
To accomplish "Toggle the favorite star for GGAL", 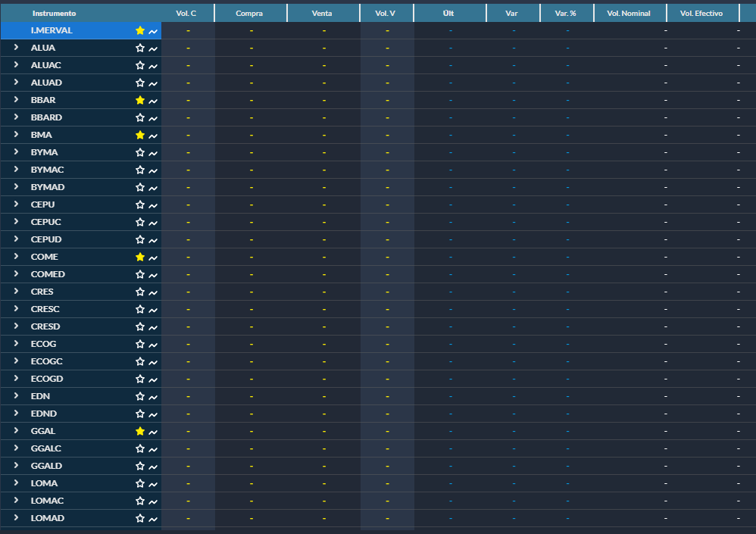I will [140, 431].
